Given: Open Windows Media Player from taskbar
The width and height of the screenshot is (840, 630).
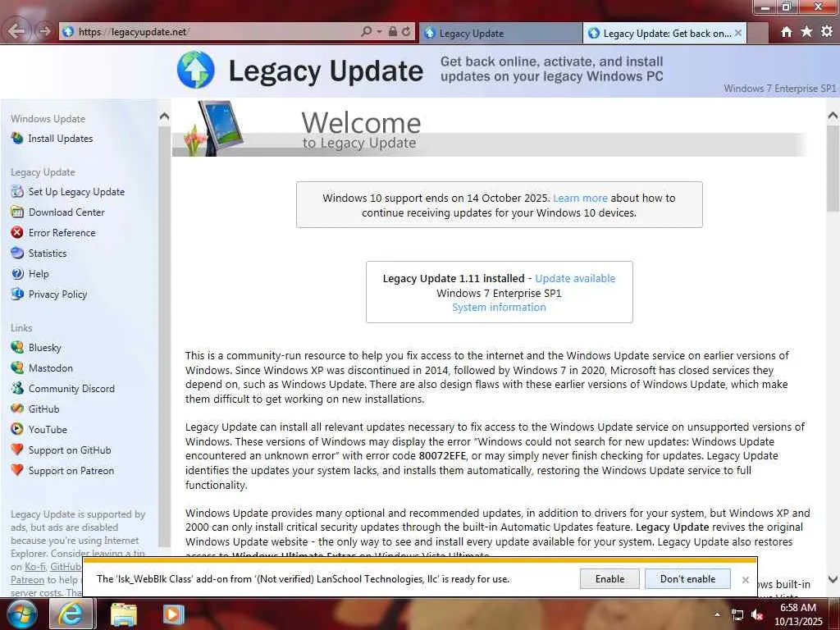Looking at the screenshot, I should tap(173, 614).
